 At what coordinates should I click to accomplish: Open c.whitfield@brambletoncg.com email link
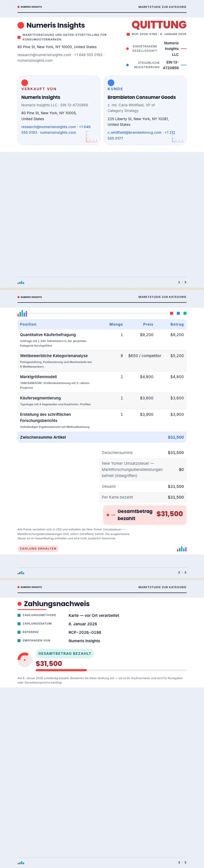click(134, 133)
